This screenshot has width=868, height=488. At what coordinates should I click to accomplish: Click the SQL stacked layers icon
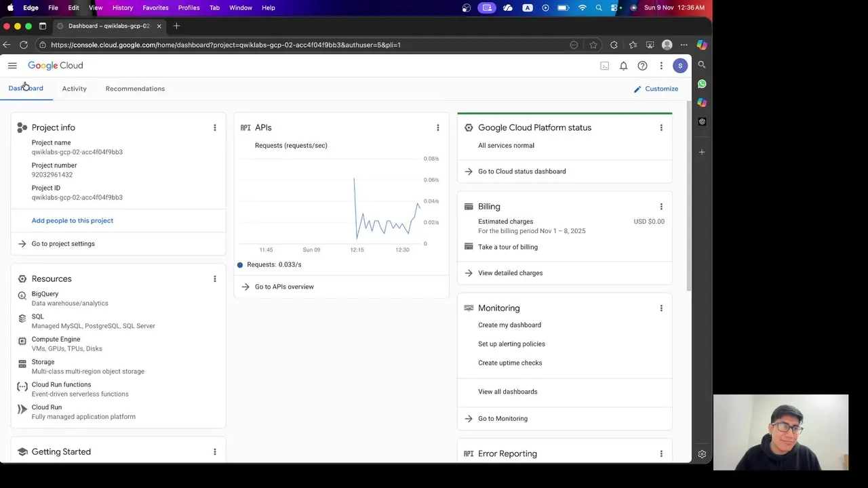coord(22,318)
